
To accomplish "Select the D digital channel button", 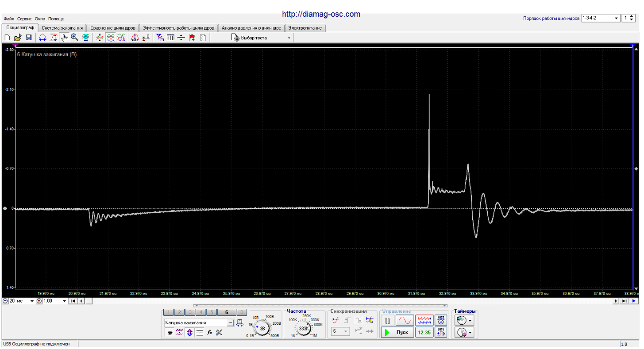I will point(242,312).
